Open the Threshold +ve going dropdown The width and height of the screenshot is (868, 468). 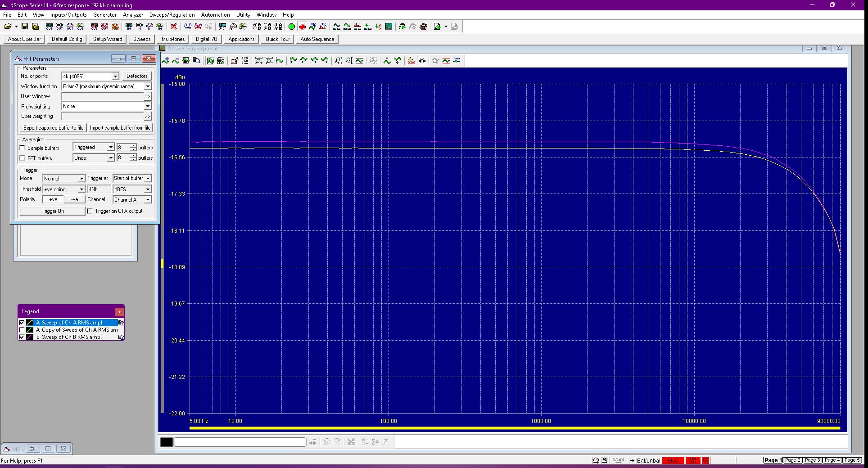tap(81, 189)
